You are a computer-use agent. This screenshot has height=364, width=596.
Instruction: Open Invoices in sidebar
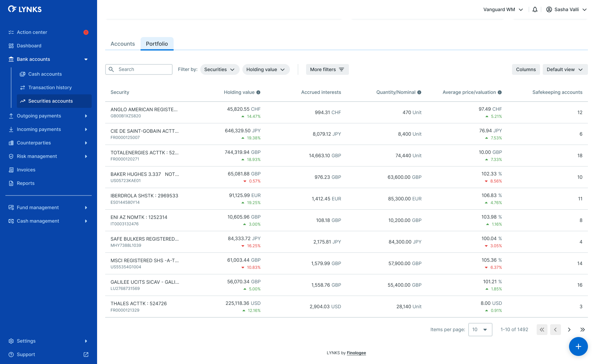click(49, 170)
